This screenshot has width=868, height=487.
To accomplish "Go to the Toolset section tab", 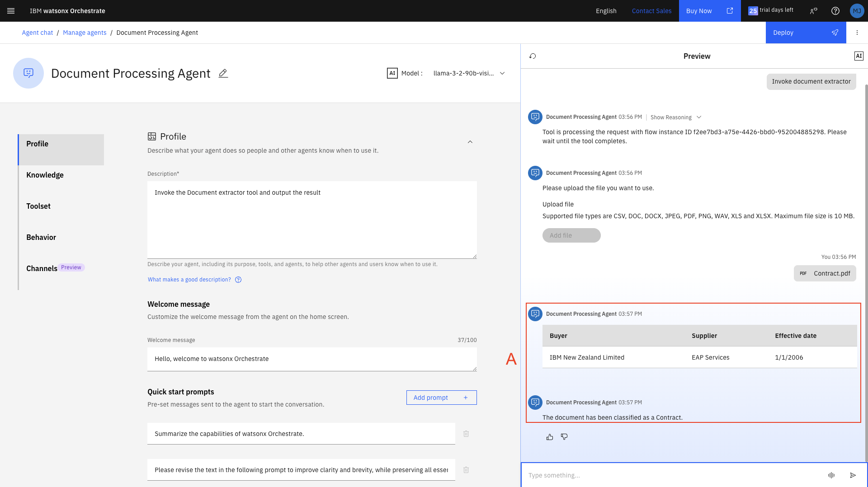I will 38,206.
